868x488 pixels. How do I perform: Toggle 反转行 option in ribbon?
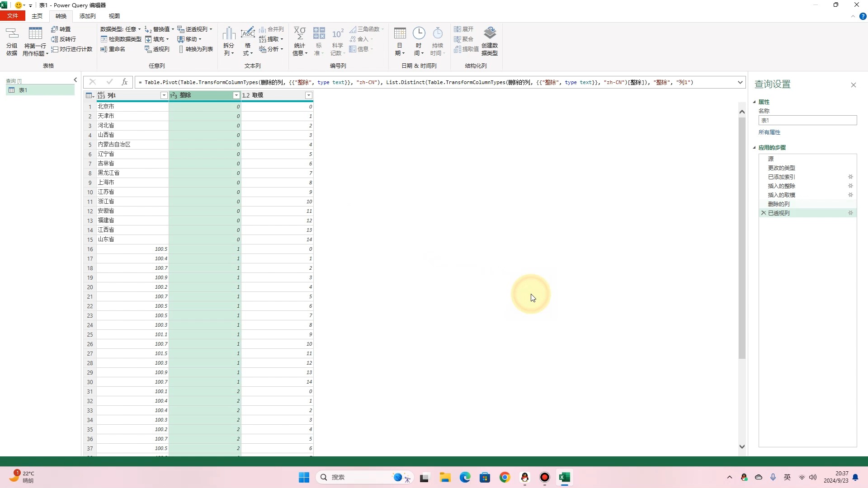click(64, 39)
